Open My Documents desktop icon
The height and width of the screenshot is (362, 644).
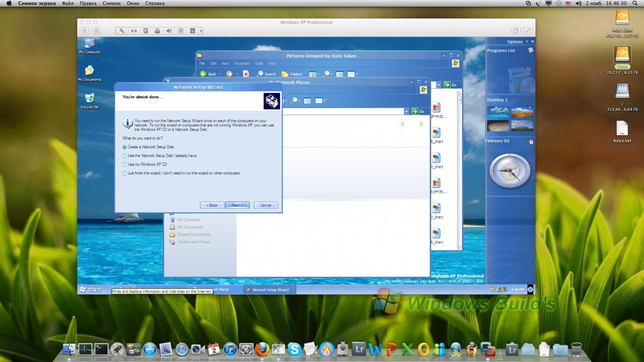coord(90,74)
